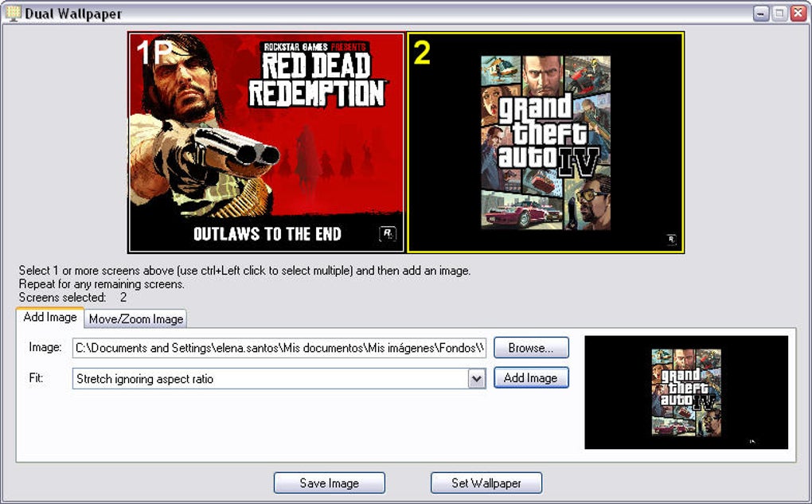Select screen 1 Red Dead Redemption preview
Screen dimensions: 812x504
point(266,143)
